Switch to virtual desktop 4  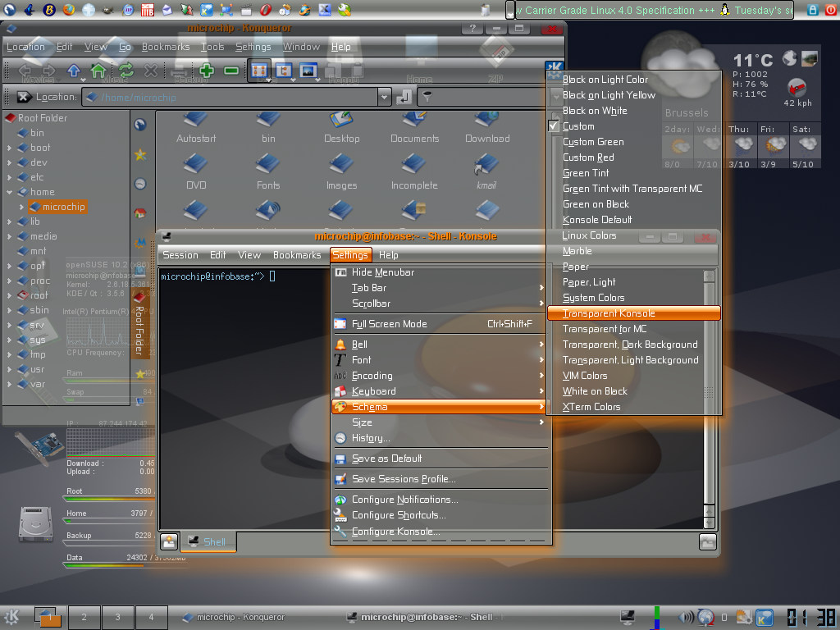click(151, 617)
